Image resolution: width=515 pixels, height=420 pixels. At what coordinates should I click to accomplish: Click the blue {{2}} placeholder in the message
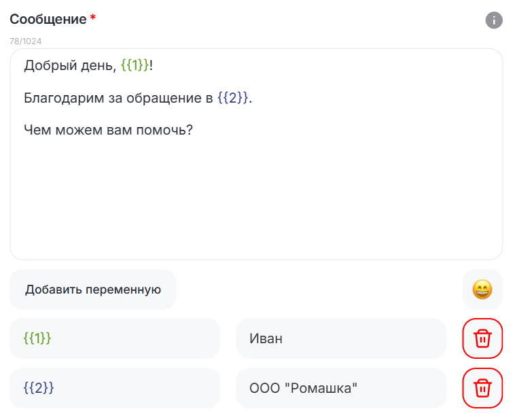pos(233,98)
